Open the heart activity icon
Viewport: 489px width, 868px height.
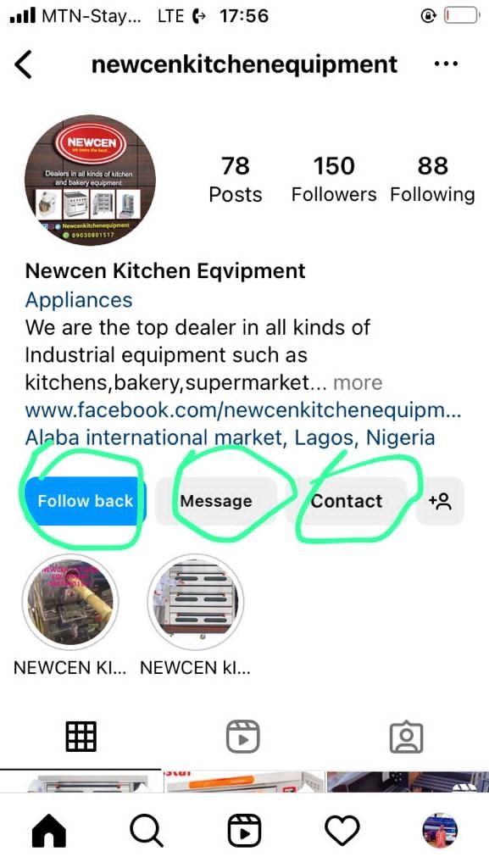(x=342, y=831)
